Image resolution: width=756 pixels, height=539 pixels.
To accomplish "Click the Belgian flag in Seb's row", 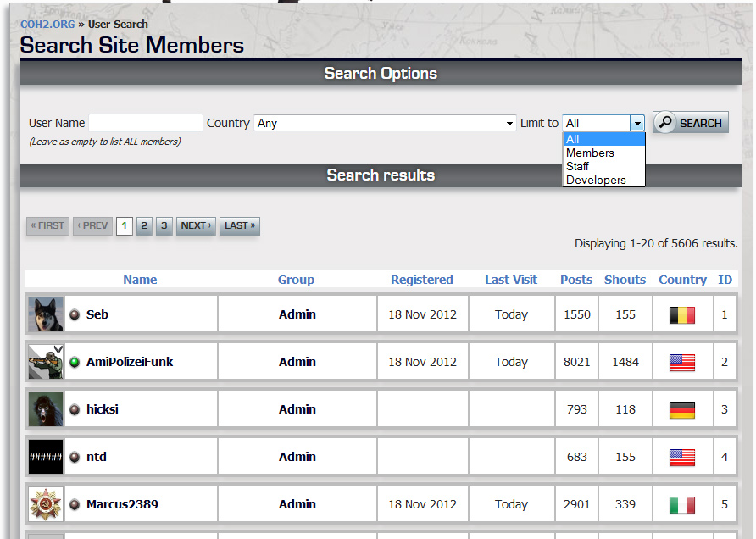I will click(681, 314).
